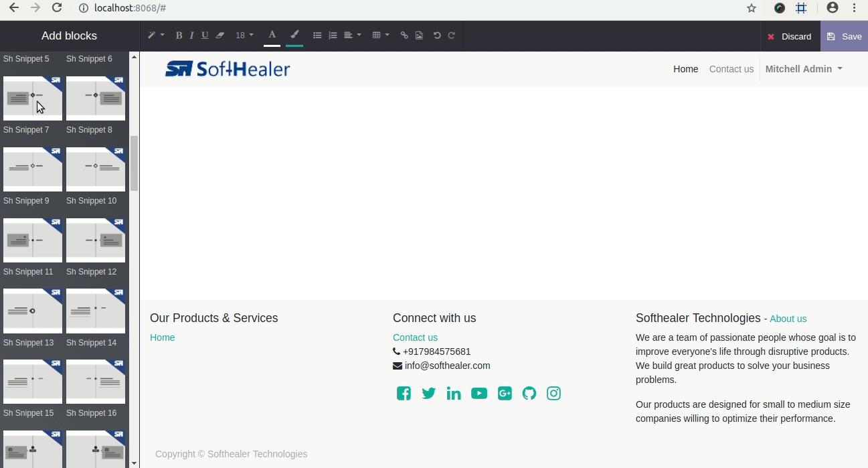
Task: Open the footer Contact us link
Action: [x=415, y=337]
